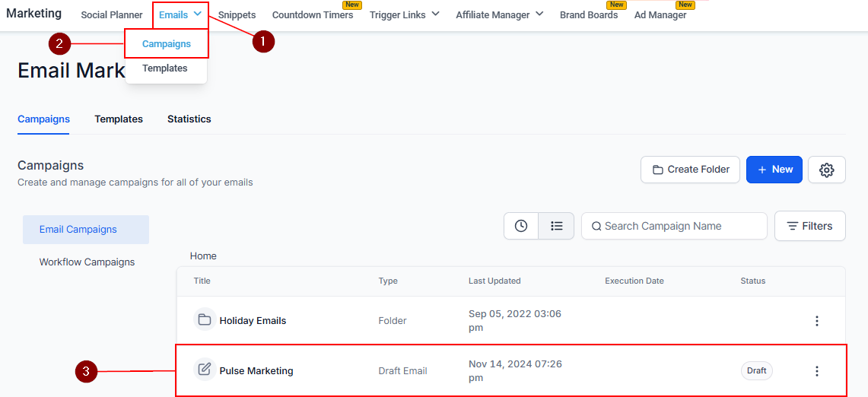Click the blue New button
The width and height of the screenshot is (868, 397).
tap(774, 170)
